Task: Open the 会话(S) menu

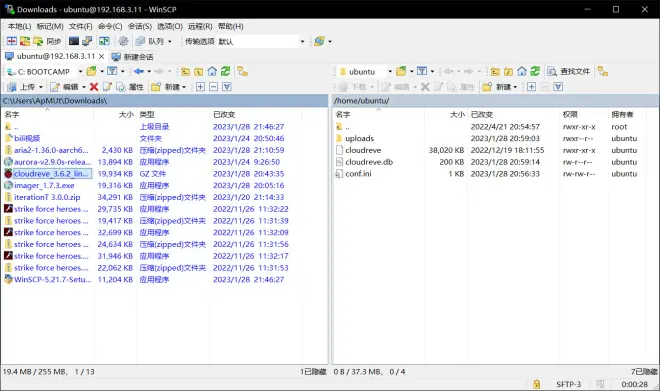Action: pyautogui.click(x=140, y=26)
